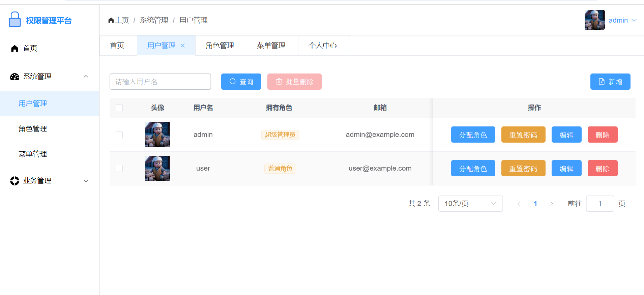644x295 pixels.
Task: Click the 业务管理 lifebuoy icon
Action: pos(14,181)
